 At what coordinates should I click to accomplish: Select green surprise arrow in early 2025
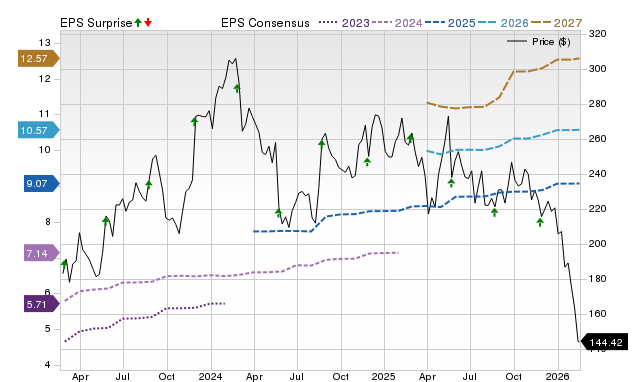[x=411, y=138]
